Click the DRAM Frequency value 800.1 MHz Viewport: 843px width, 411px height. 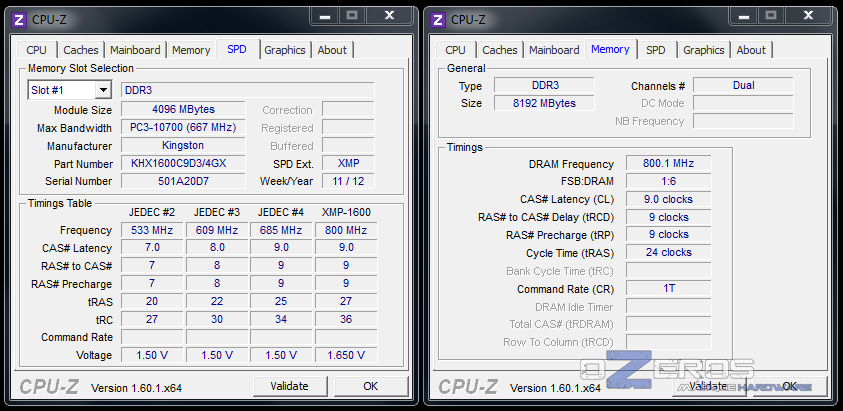tap(669, 164)
